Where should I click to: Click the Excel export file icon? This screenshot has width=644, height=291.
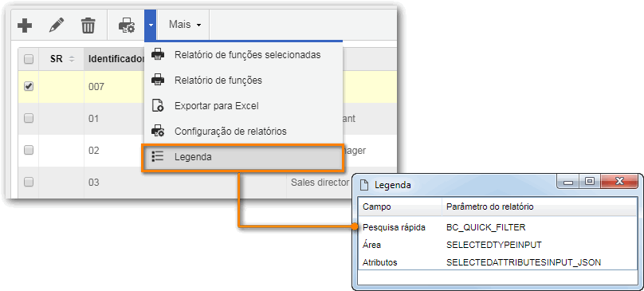(x=158, y=105)
